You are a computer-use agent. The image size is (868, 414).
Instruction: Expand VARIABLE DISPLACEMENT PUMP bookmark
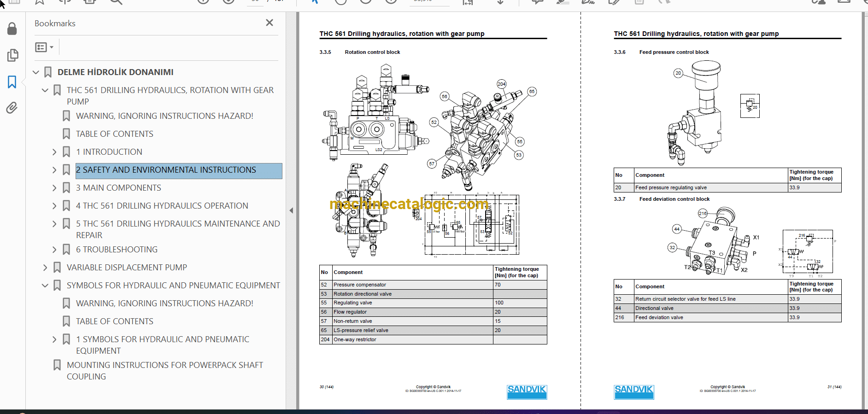[45, 268]
